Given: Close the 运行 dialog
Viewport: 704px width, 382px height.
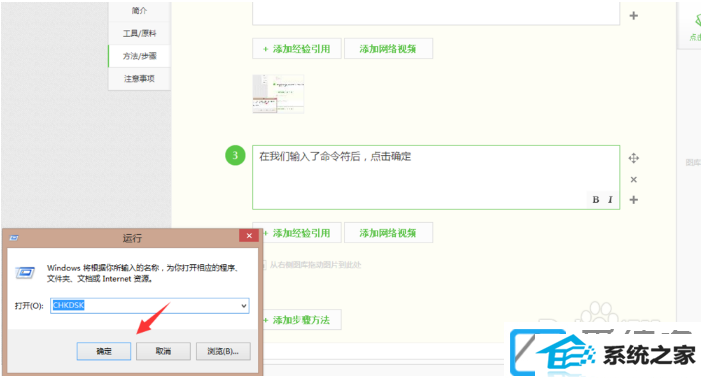Looking at the screenshot, I should click(249, 236).
